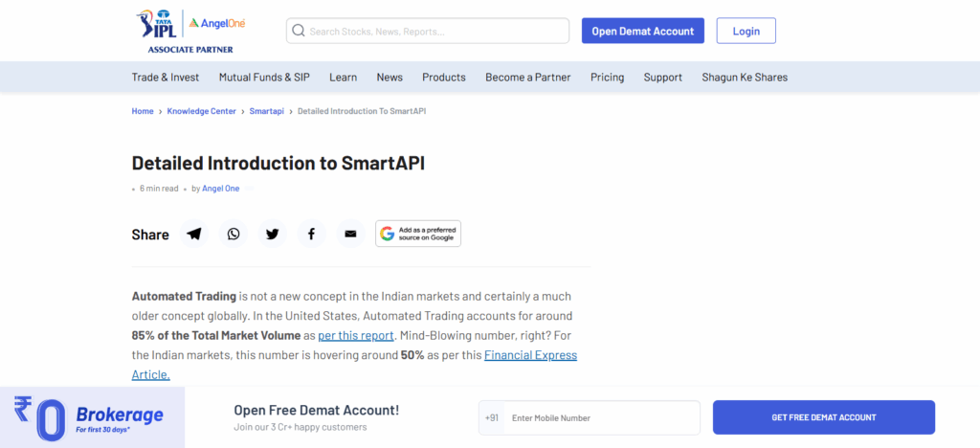Open the 'per this report' link
This screenshot has height=448, width=980.
pos(356,335)
